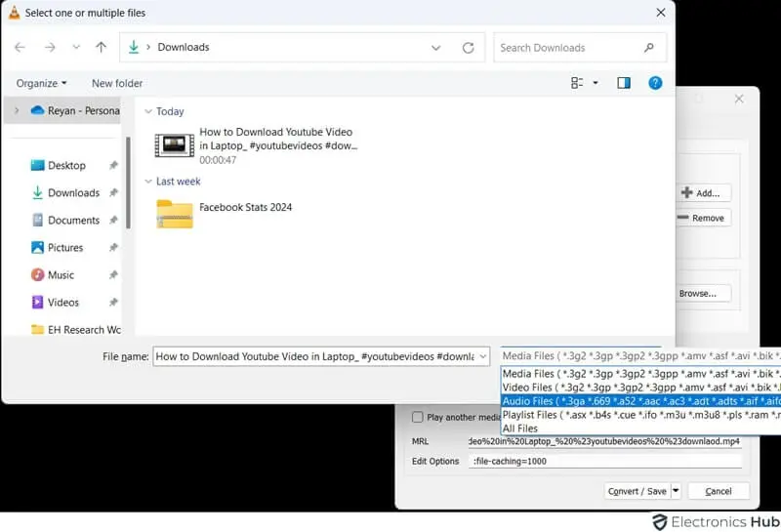Click the File name input field
Screen dimensions: 781x532
click(314, 356)
